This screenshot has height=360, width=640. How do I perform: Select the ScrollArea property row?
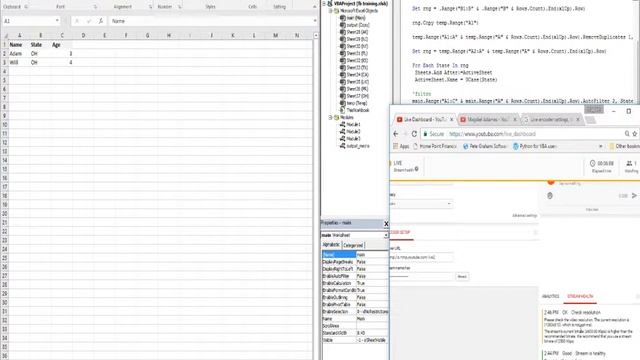click(x=355, y=326)
